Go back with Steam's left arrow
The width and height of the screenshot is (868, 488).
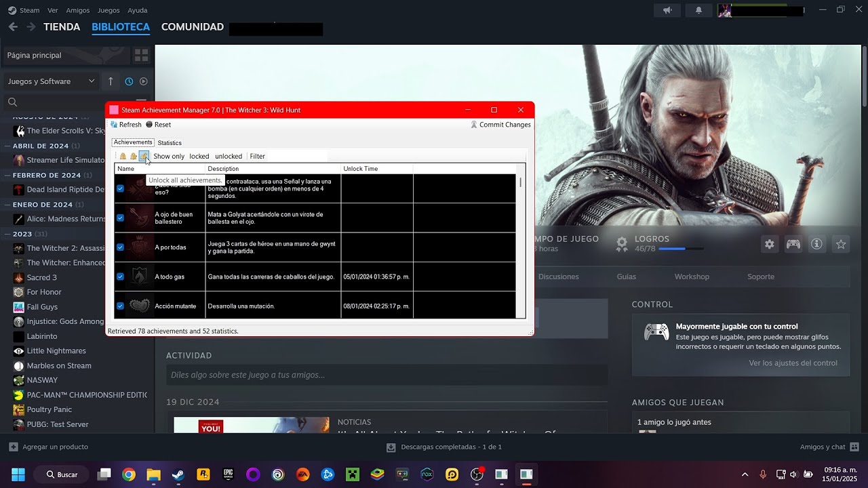13,27
